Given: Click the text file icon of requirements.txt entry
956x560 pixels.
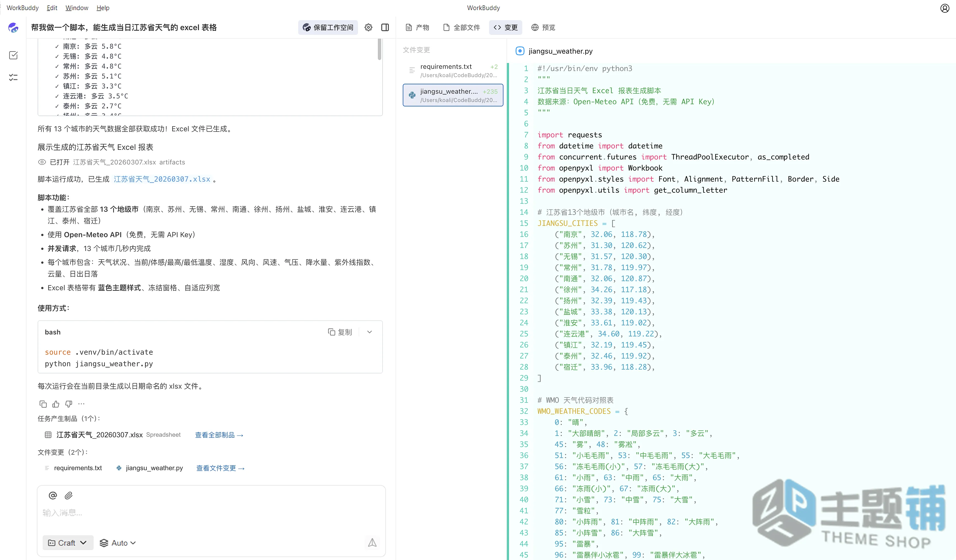Looking at the screenshot, I should tap(412, 70).
